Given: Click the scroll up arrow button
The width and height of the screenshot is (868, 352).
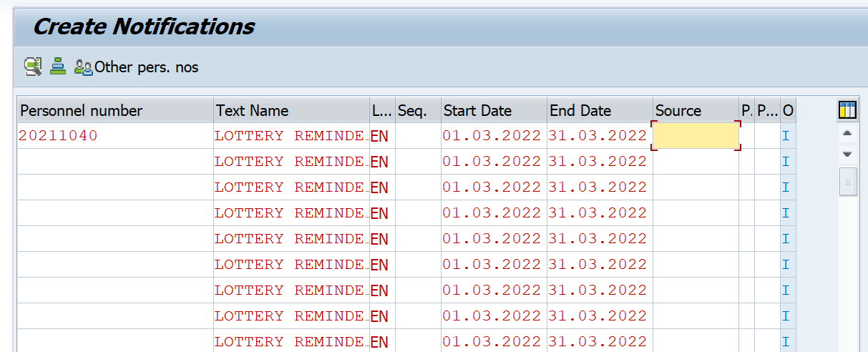Looking at the screenshot, I should [x=847, y=133].
